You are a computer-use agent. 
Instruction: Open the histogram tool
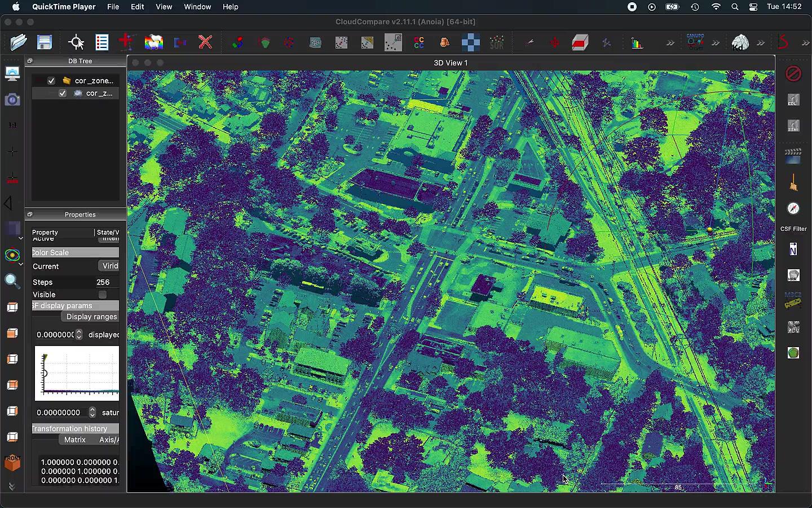click(x=637, y=43)
